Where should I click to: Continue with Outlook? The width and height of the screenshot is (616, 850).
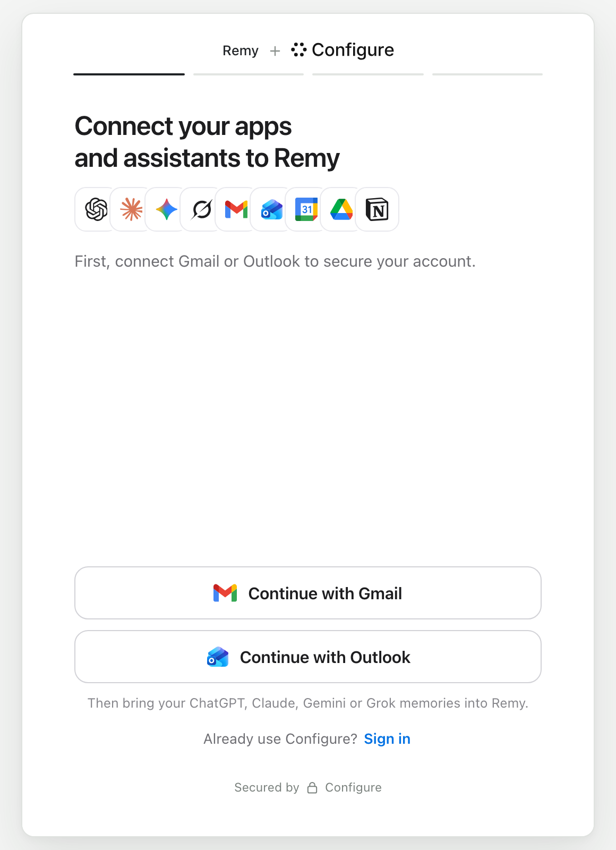tap(308, 657)
